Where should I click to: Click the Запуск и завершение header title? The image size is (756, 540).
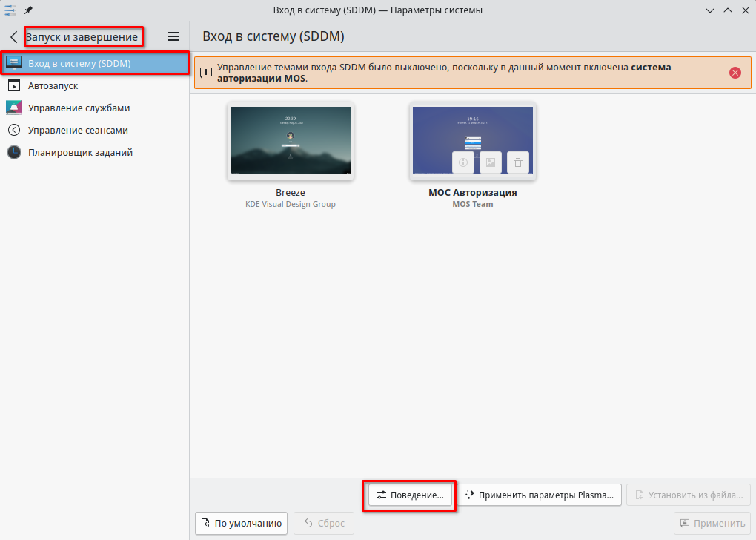(82, 36)
